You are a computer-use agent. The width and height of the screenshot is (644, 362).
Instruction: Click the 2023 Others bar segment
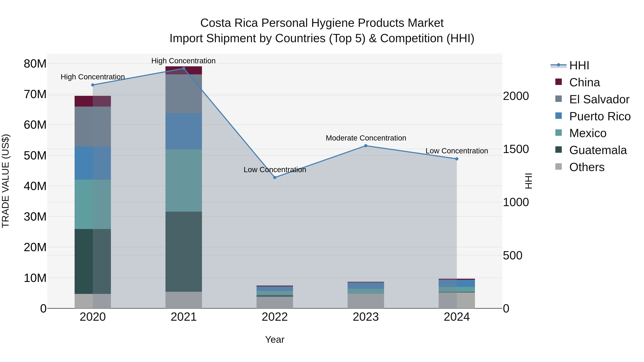pyautogui.click(x=366, y=301)
